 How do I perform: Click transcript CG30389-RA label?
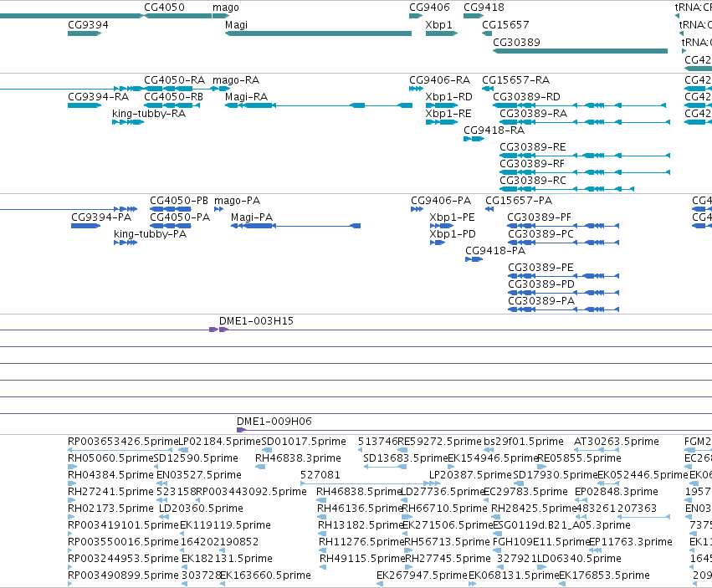coord(533,114)
